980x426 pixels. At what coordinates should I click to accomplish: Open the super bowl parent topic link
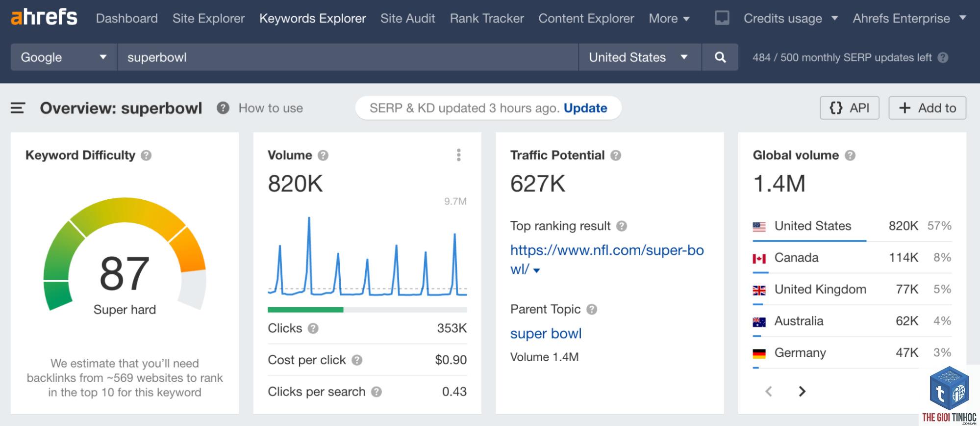tap(546, 334)
